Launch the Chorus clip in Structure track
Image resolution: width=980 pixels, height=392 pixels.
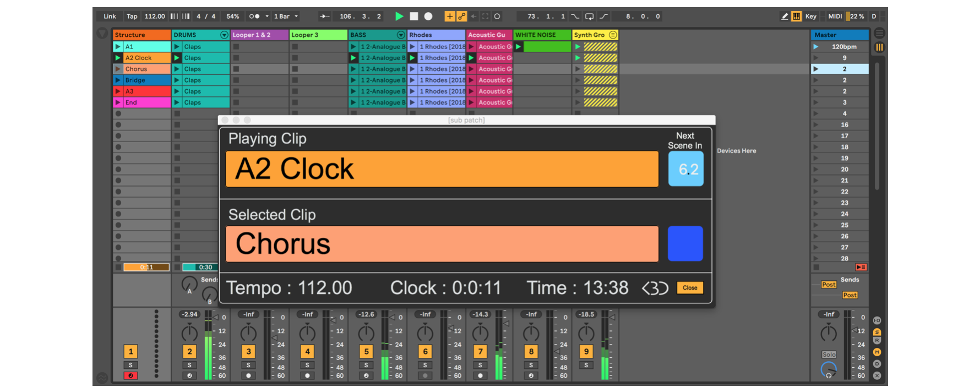pos(118,69)
